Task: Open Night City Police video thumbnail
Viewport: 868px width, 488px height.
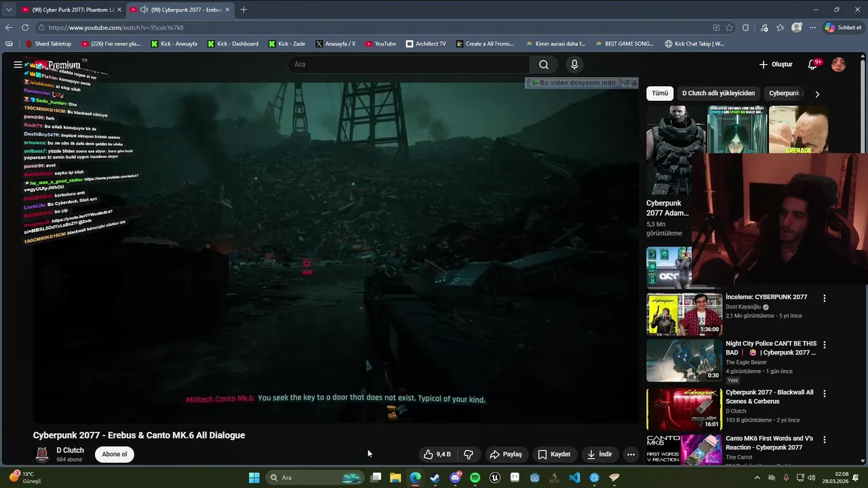Action: click(x=684, y=361)
